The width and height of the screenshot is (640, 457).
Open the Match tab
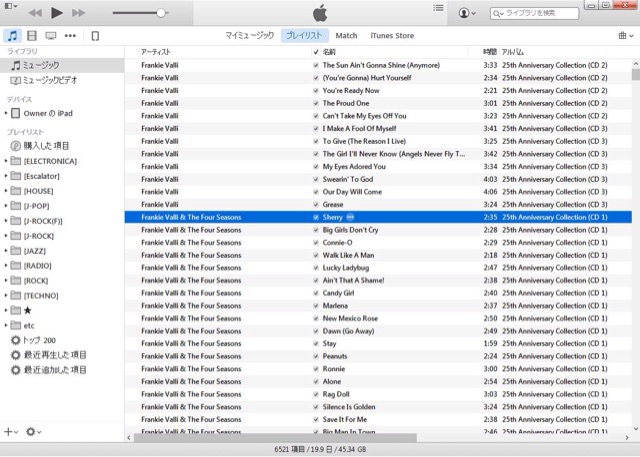346,35
